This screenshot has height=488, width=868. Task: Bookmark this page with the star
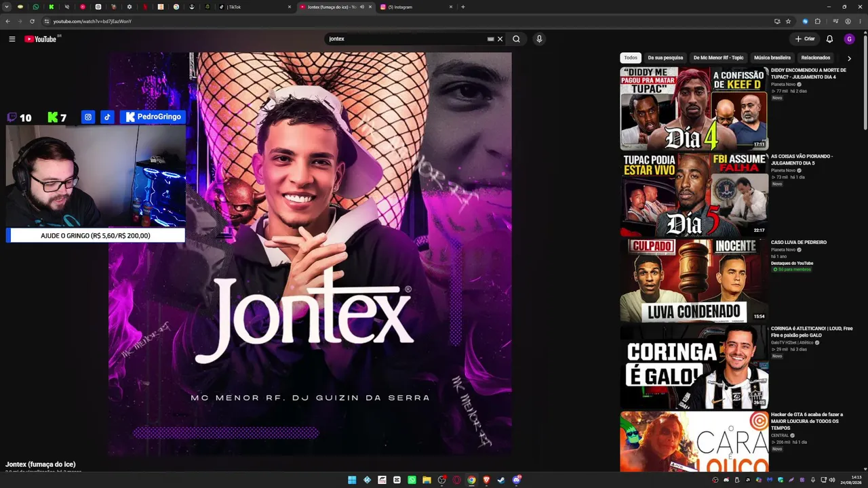tap(788, 21)
